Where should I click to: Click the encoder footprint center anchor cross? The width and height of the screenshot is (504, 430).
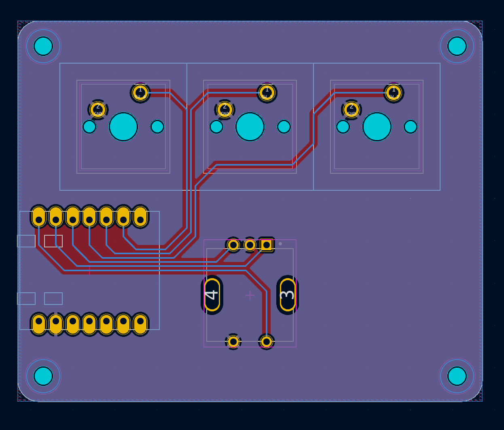(250, 296)
